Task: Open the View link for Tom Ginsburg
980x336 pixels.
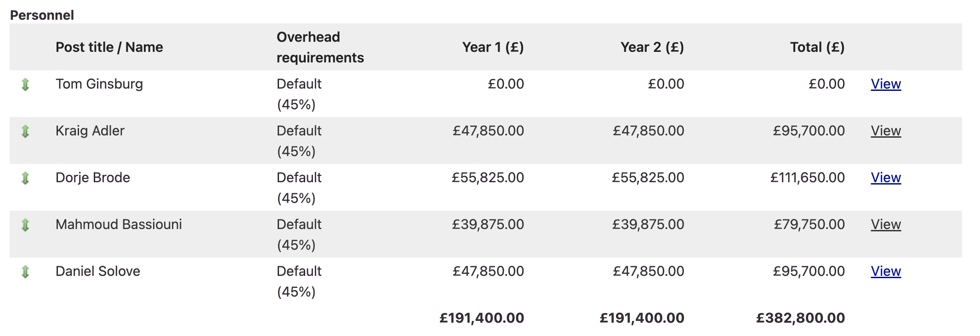Action: point(885,84)
